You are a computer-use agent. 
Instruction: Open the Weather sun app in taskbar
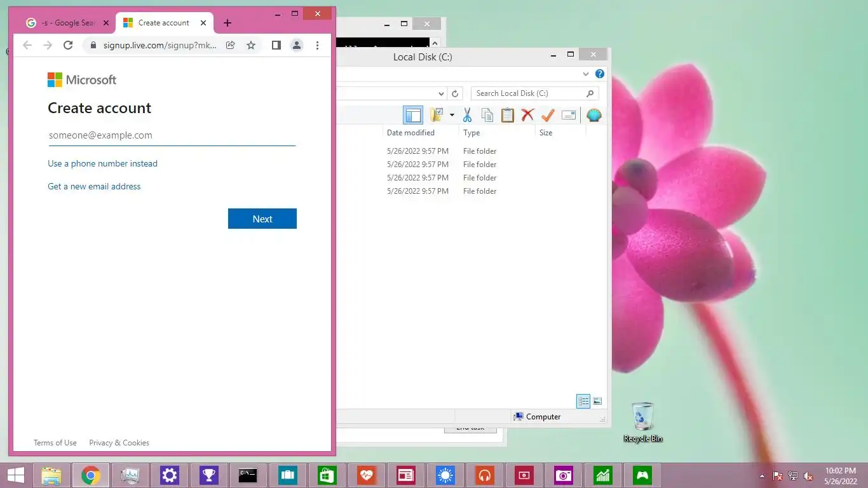pos(445,475)
